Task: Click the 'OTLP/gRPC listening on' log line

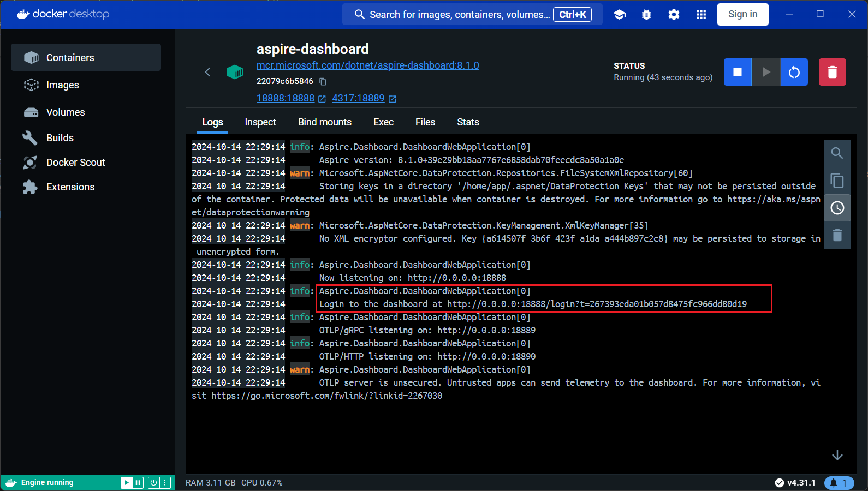Action: [427, 330]
